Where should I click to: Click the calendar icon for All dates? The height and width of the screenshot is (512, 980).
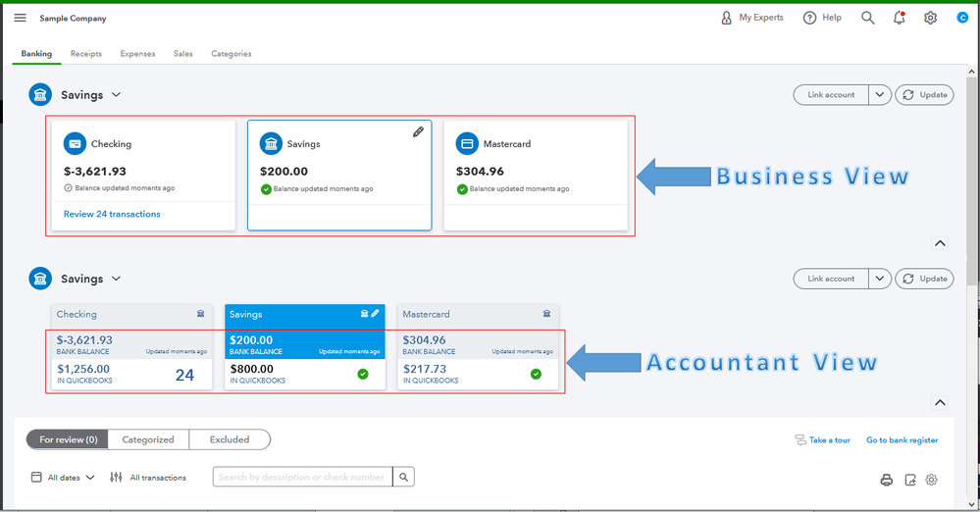pyautogui.click(x=37, y=477)
